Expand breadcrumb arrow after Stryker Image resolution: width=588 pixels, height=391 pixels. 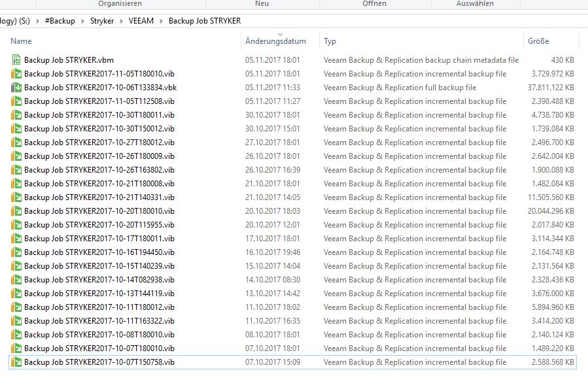pos(121,21)
